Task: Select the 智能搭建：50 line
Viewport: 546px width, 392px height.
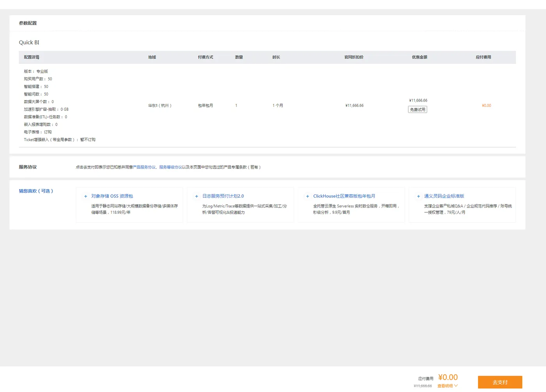Action: tap(36, 87)
